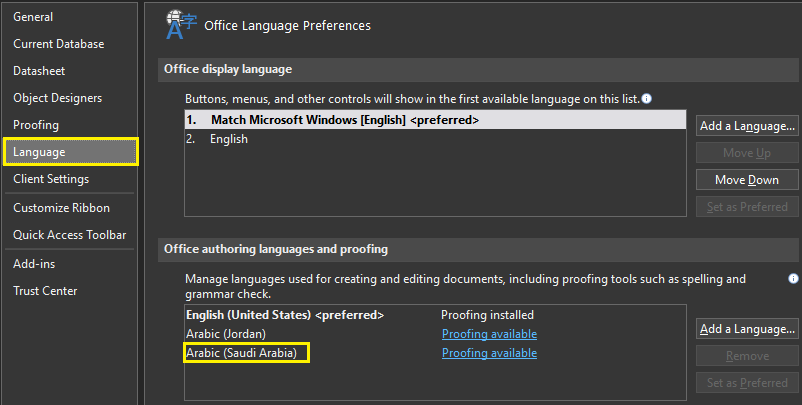Select English (United States) authoring language
The image size is (802, 405).
[x=285, y=315]
